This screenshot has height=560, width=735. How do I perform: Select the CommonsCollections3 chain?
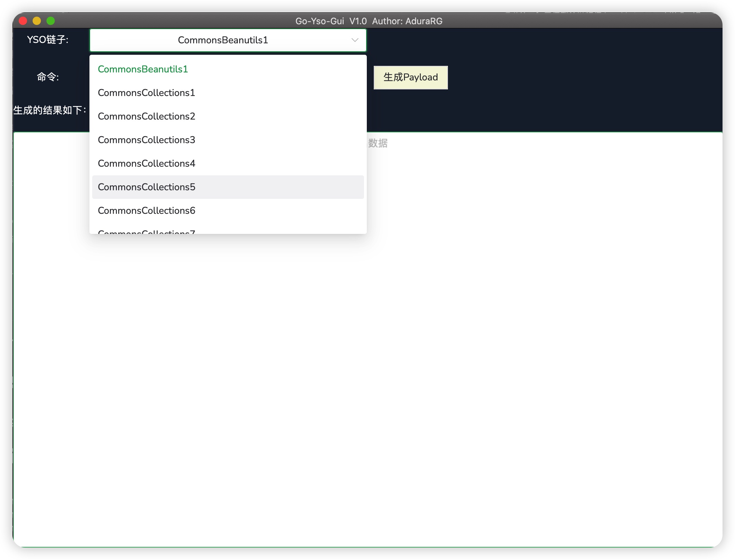[x=146, y=140]
